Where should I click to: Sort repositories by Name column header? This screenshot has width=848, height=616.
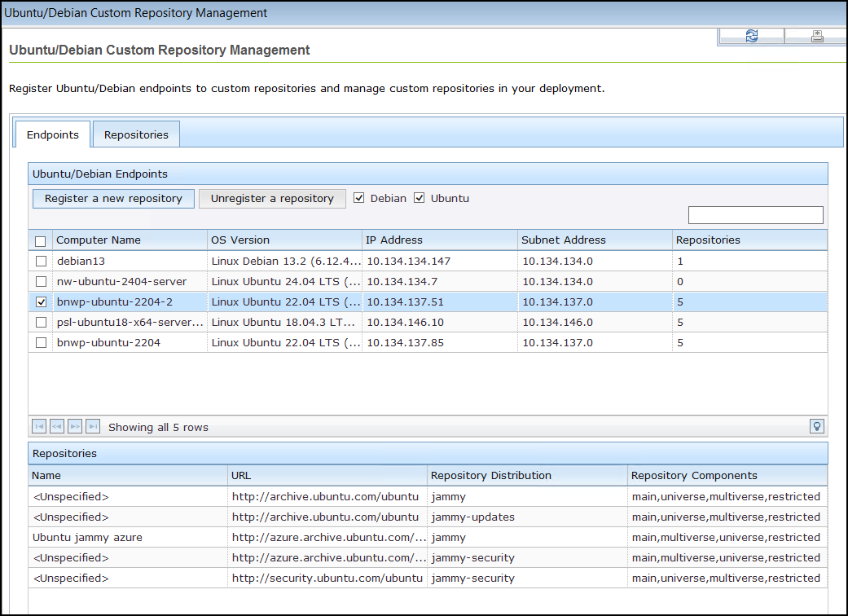(x=128, y=475)
